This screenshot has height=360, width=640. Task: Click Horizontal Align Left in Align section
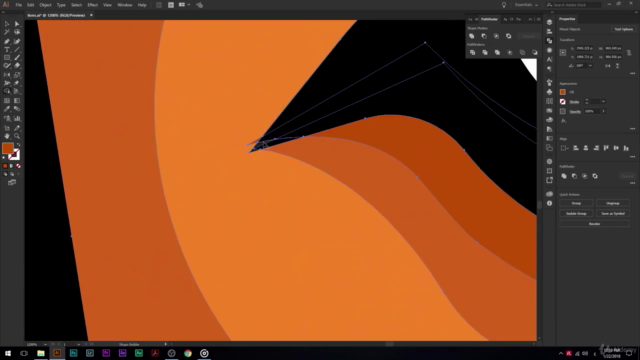coord(576,148)
